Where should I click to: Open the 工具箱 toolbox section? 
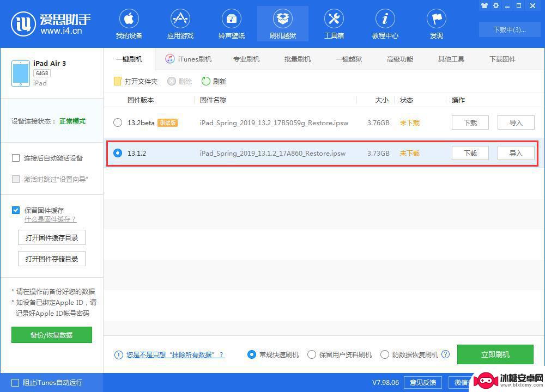coord(334,24)
